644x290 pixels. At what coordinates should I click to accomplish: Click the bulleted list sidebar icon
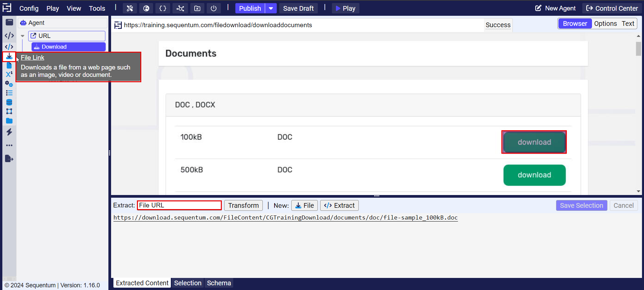click(x=9, y=93)
